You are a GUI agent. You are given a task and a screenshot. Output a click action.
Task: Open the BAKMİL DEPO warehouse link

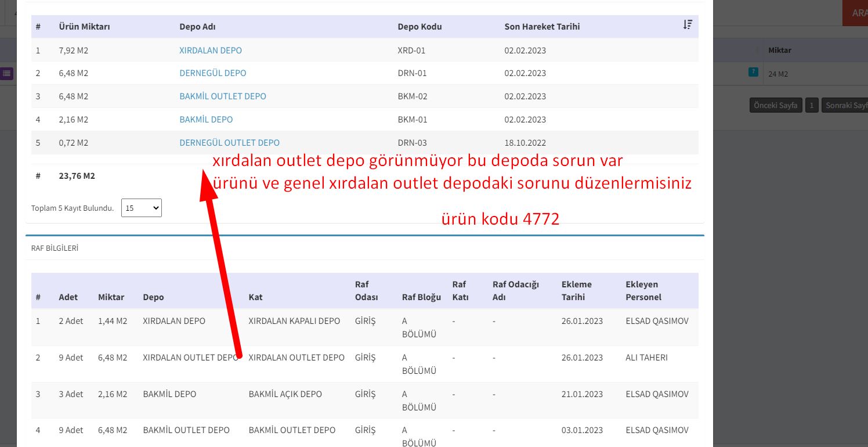coord(206,120)
